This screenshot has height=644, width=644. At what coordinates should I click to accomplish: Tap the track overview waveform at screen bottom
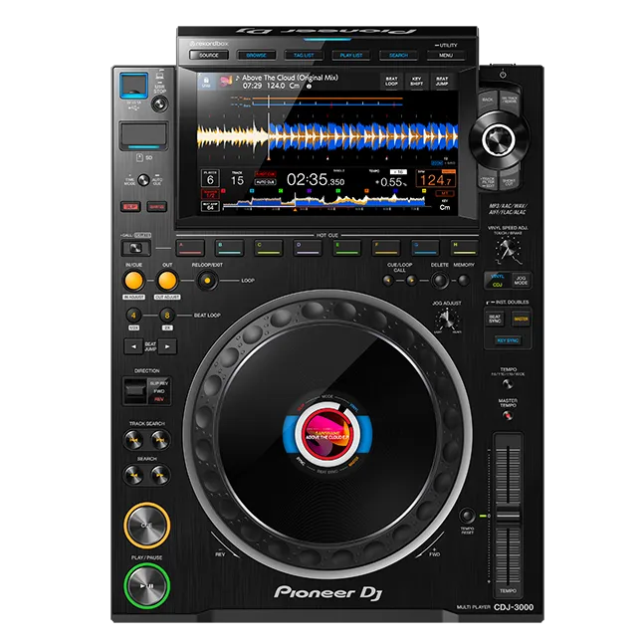click(x=324, y=202)
